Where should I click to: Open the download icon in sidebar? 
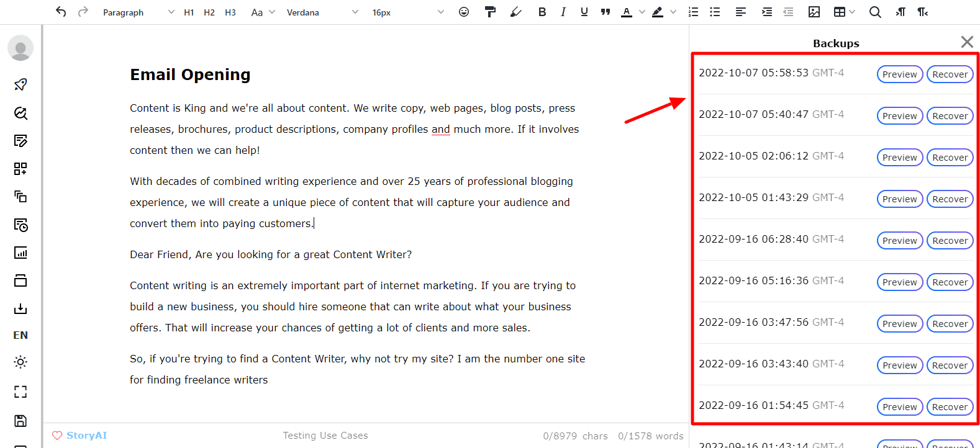point(20,308)
